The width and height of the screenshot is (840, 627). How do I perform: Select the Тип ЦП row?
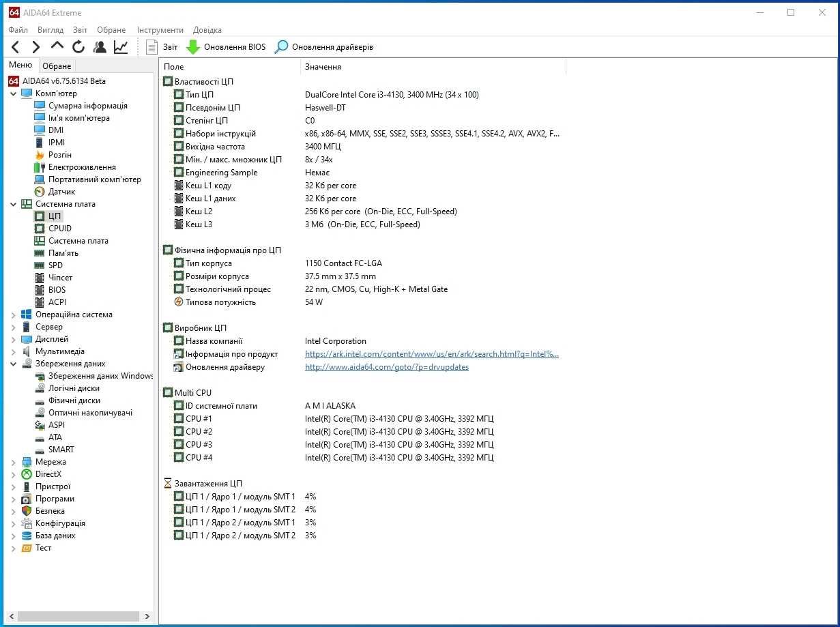[x=362, y=95]
